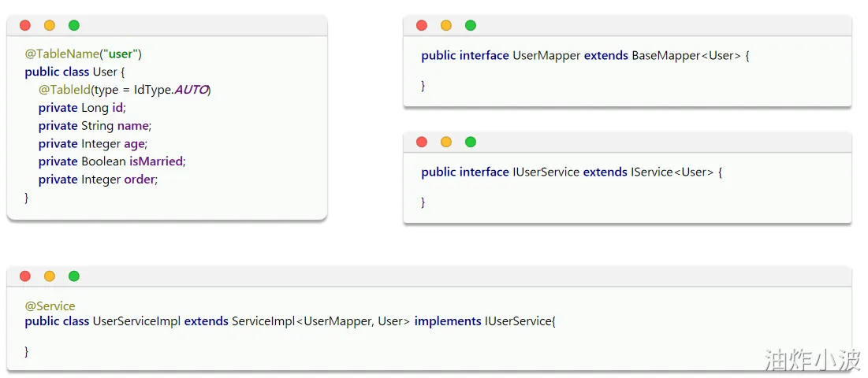Click the yellow dot on the UserMapper window
This screenshot has height=378, width=868.
click(x=446, y=25)
